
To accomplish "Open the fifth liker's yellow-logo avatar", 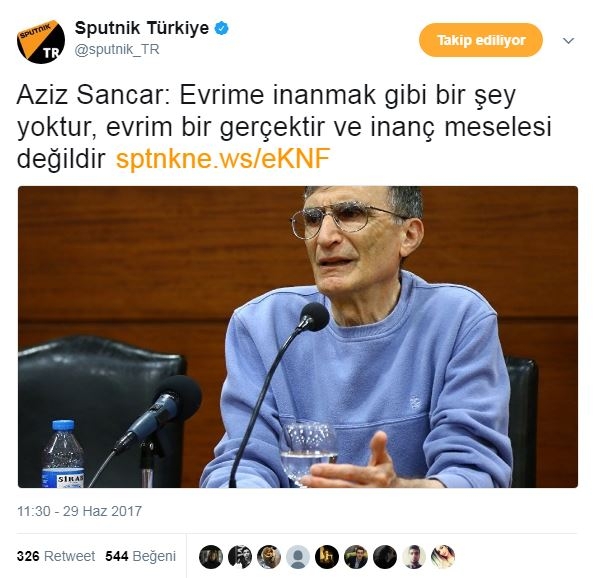I will pyautogui.click(x=327, y=557).
